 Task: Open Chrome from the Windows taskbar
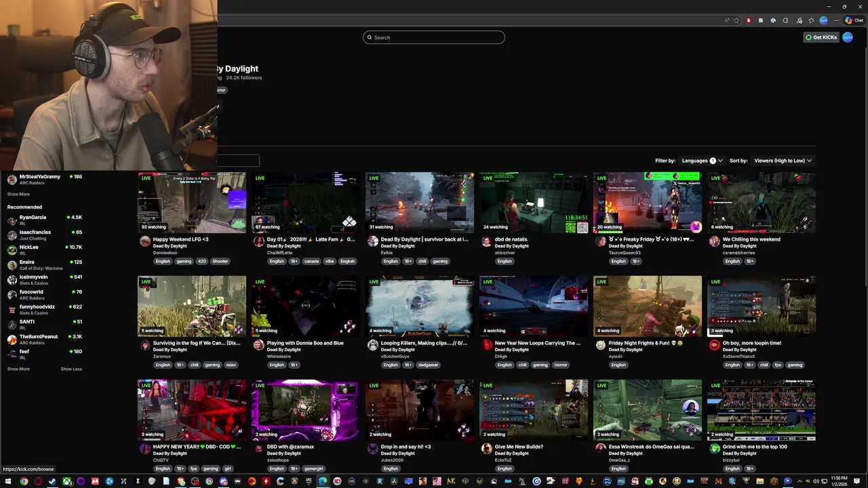click(x=24, y=481)
